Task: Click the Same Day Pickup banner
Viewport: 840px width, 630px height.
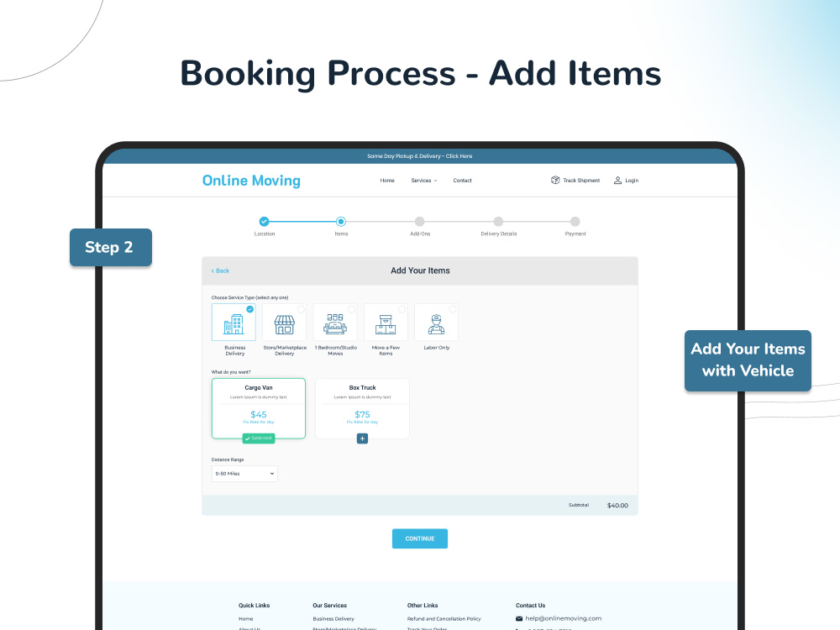Action: coord(419,156)
